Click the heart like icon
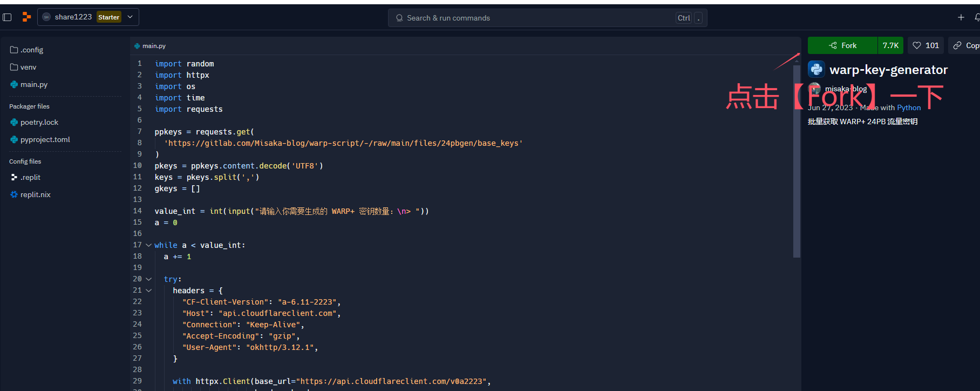The image size is (980, 391). [x=917, y=45]
